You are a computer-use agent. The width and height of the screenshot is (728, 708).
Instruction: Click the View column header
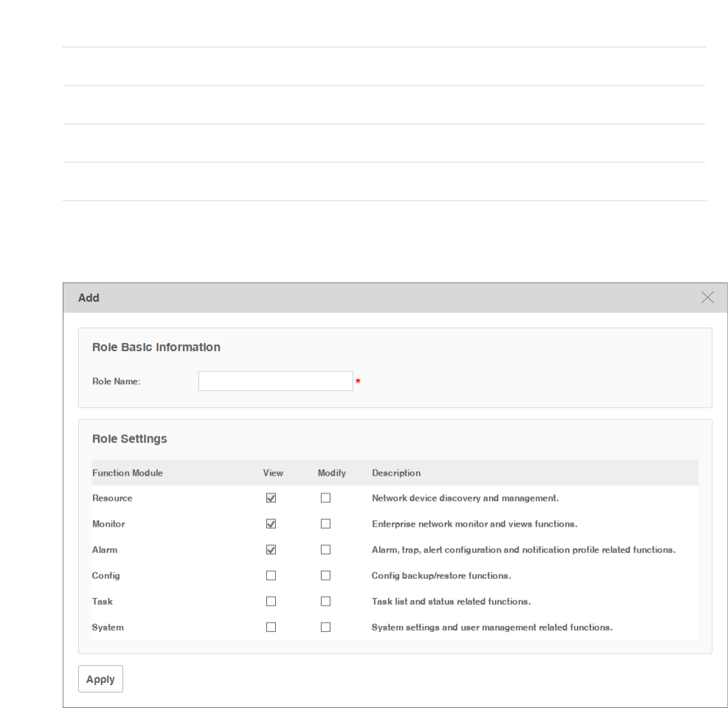pos(273,473)
